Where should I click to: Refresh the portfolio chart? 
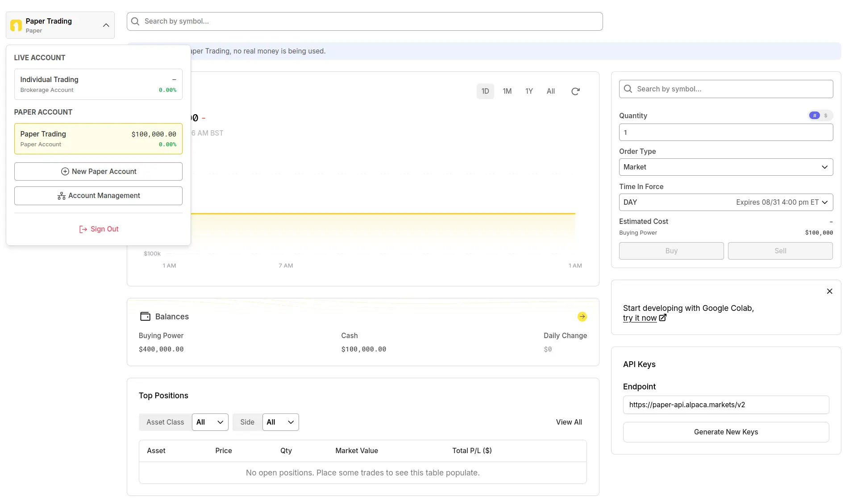[x=575, y=91]
